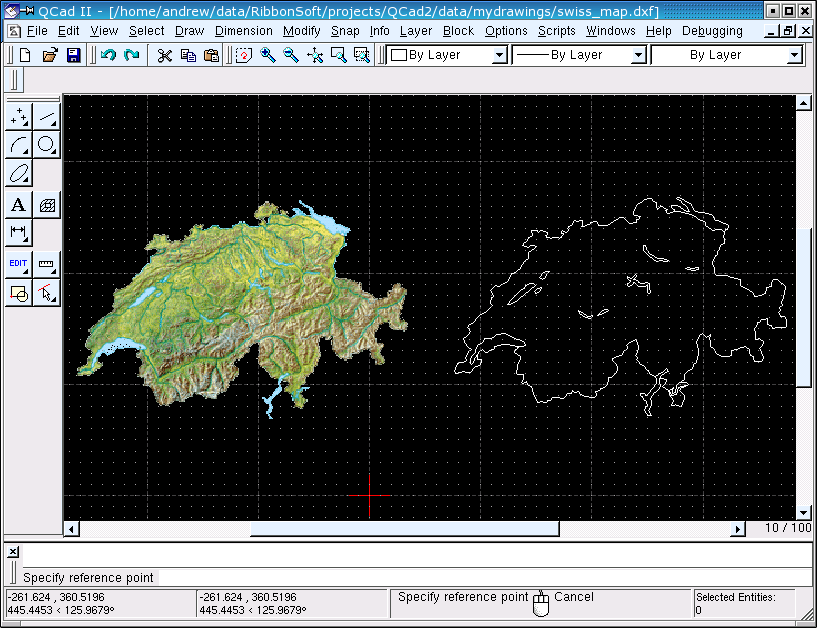The width and height of the screenshot is (817, 628).
Task: Open the Layer menu
Action: click(x=416, y=31)
